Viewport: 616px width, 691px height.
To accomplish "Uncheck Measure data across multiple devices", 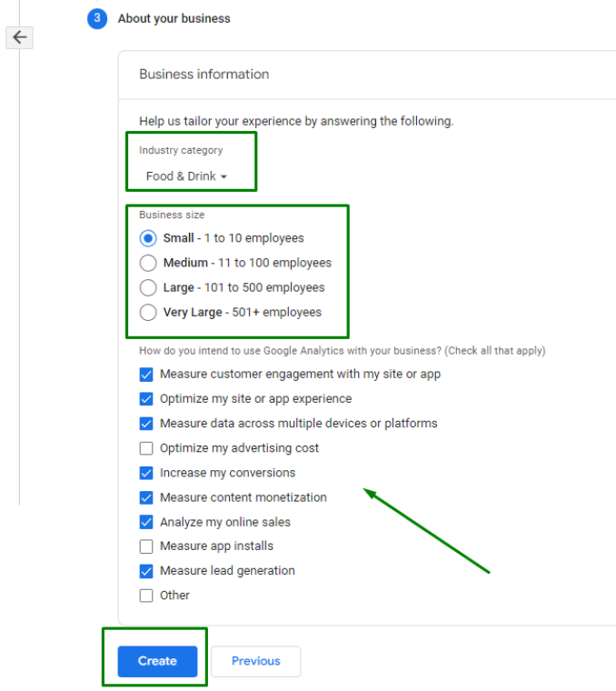I will coord(146,424).
